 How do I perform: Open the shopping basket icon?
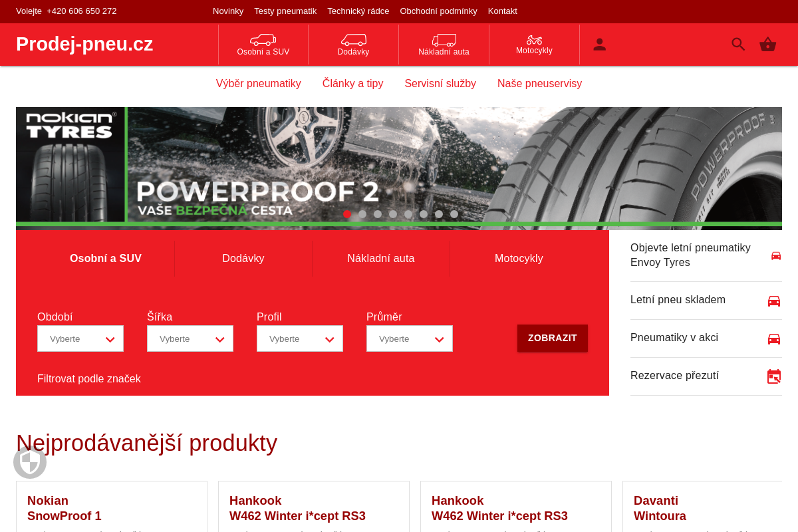click(x=768, y=45)
